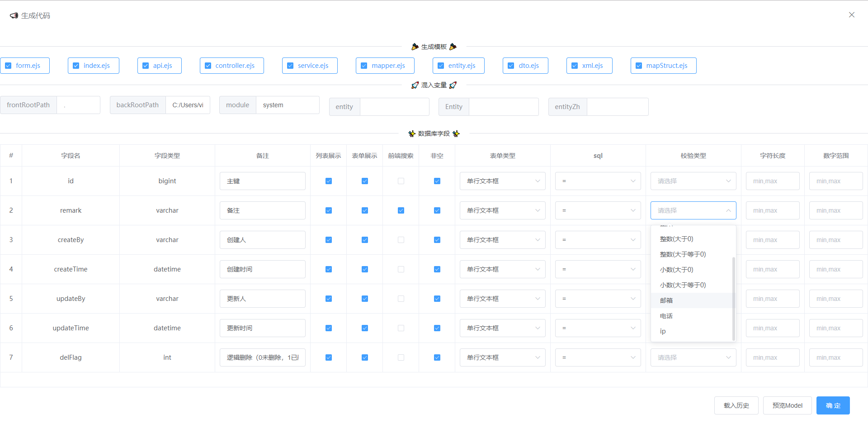Enable 前端搜索 for the delFlag row
The width and height of the screenshot is (868, 424).
401,357
